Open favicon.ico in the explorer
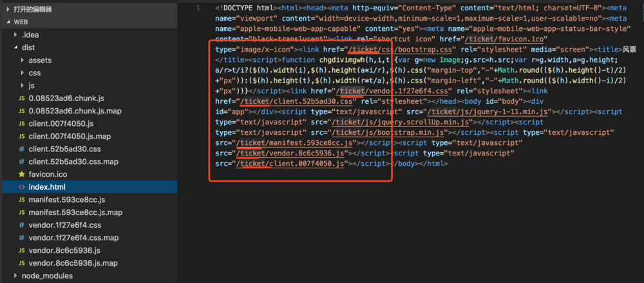 [48, 175]
